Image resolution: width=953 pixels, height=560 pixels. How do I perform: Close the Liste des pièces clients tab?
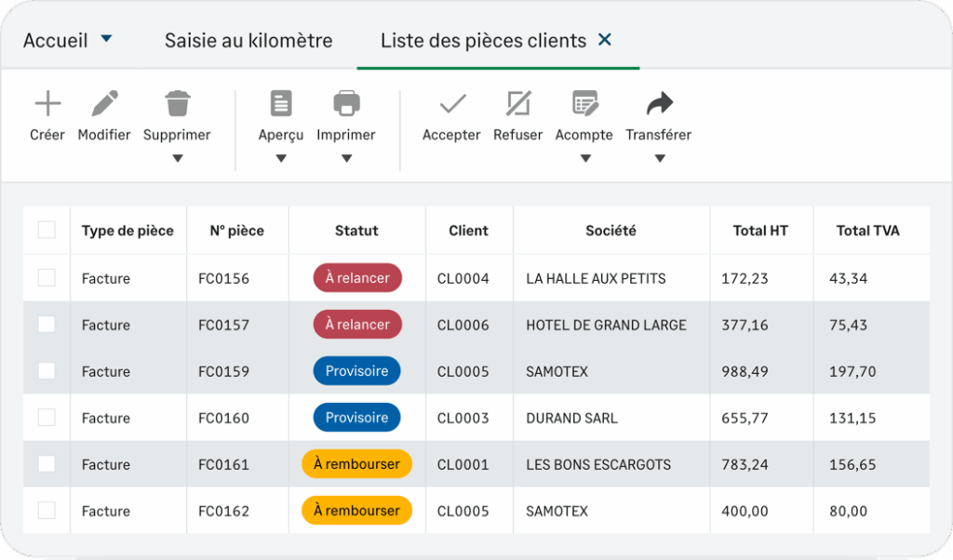point(605,40)
